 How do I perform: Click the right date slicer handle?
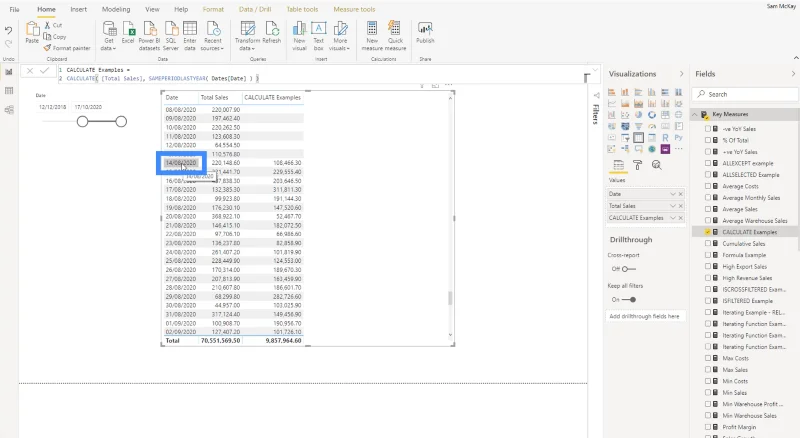[121, 121]
